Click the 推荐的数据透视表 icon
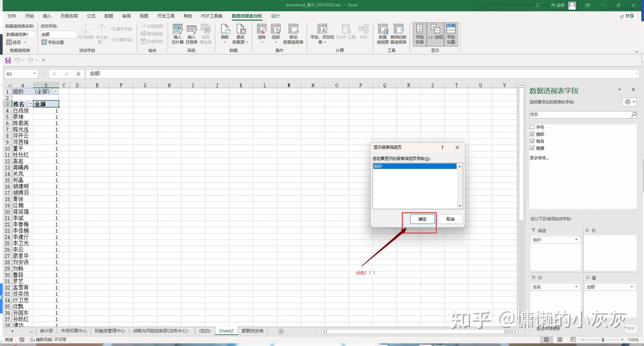 pyautogui.click(x=398, y=34)
